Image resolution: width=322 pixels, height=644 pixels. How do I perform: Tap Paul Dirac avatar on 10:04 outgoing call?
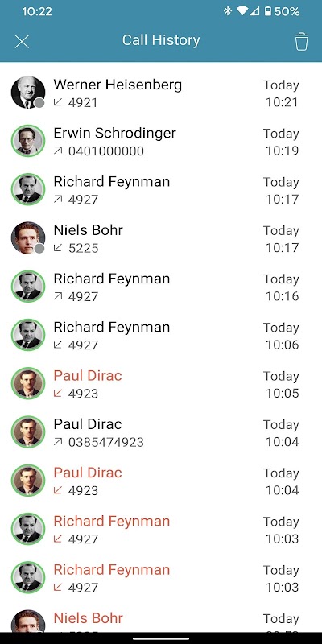[x=28, y=431]
